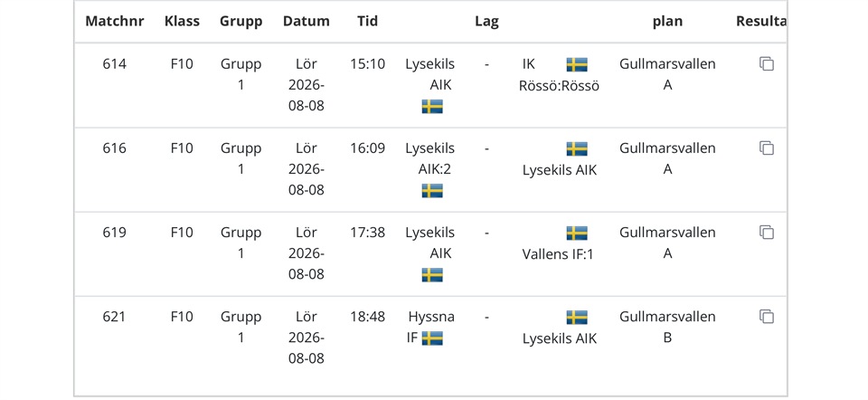Click result icon for match 621
Image resolution: width=868 pixels, height=400 pixels.
pyautogui.click(x=766, y=317)
